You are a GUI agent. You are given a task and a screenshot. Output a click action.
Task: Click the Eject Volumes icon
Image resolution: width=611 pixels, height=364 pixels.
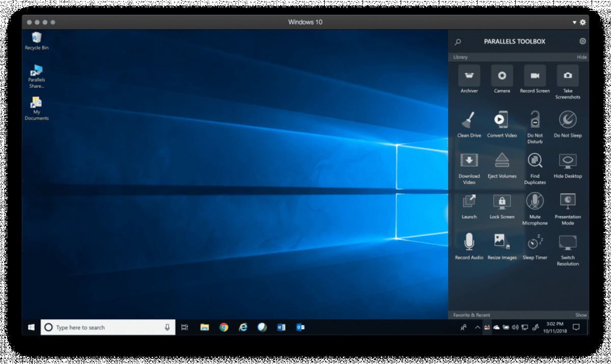tap(502, 161)
